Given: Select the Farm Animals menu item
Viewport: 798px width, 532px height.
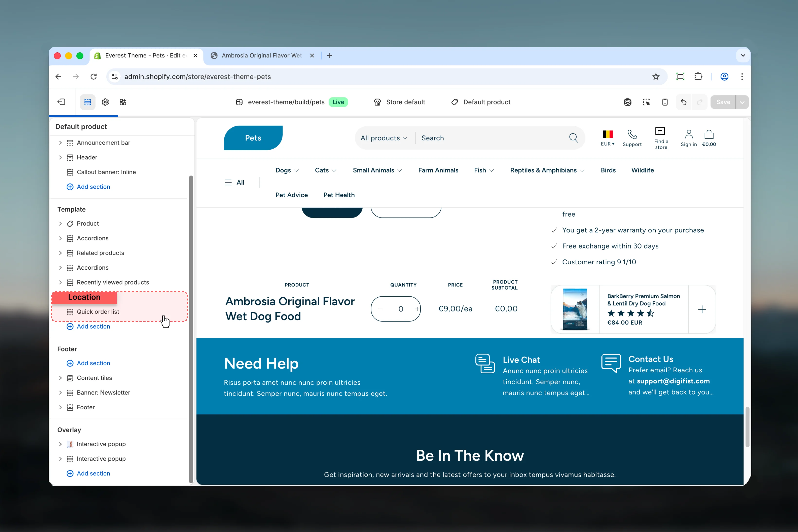Looking at the screenshot, I should [438, 170].
